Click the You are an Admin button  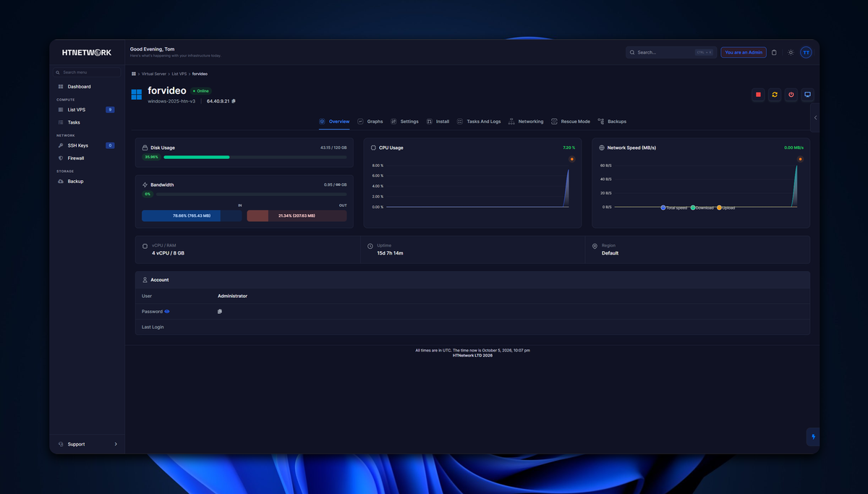coord(744,52)
